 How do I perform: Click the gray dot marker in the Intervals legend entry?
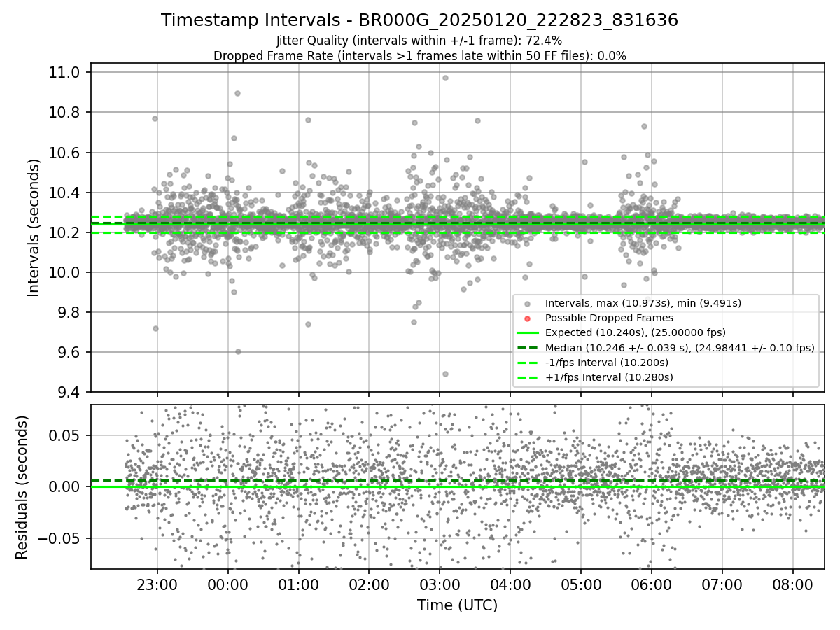(x=527, y=304)
